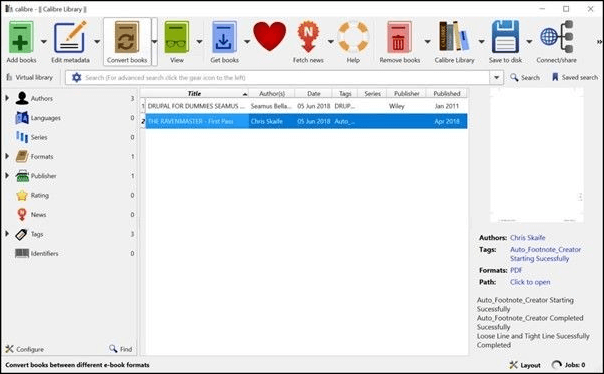The height and width of the screenshot is (374, 604).
Task: Click the Find button in the tag browser
Action: 121,349
